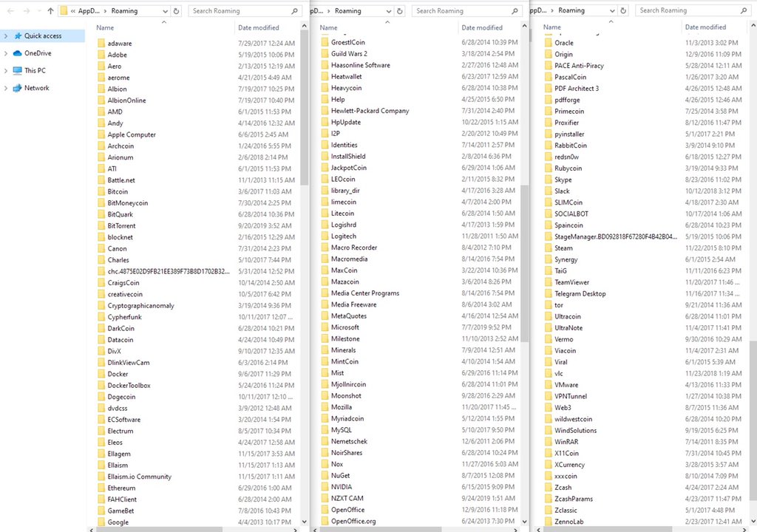Viewport: 757px width, 532px height.
Task: Open OneDrive cloud icon in sidebar
Action: pos(18,53)
